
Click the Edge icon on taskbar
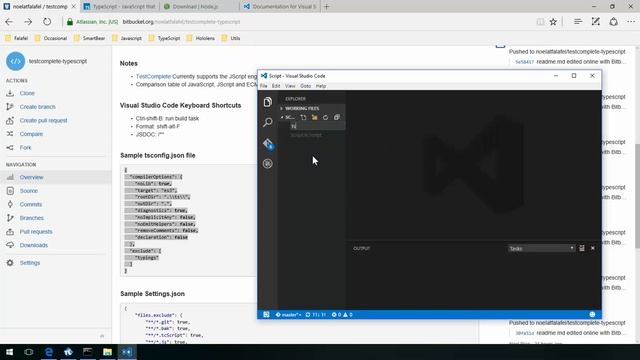click(49, 352)
